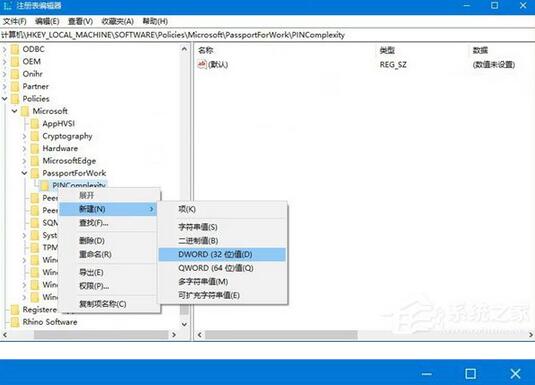Click the PassportForWork folder icon
Screen dimensions: 535x385
pos(35,173)
